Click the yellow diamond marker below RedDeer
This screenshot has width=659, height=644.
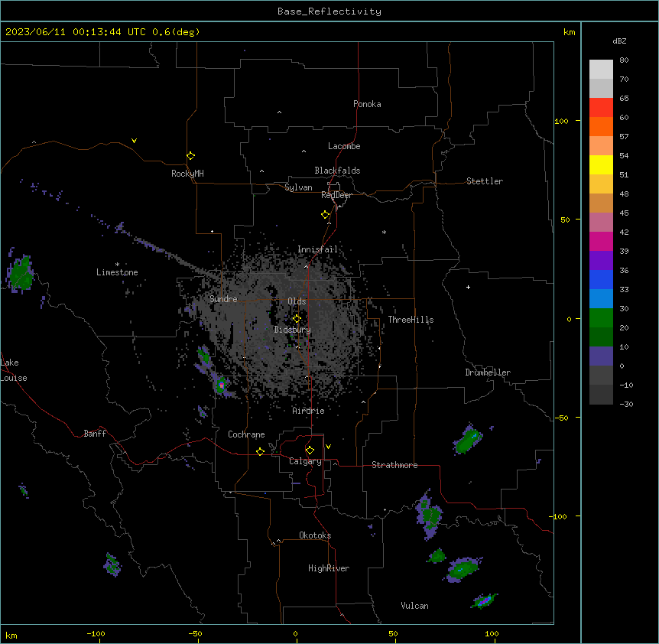pos(326,215)
